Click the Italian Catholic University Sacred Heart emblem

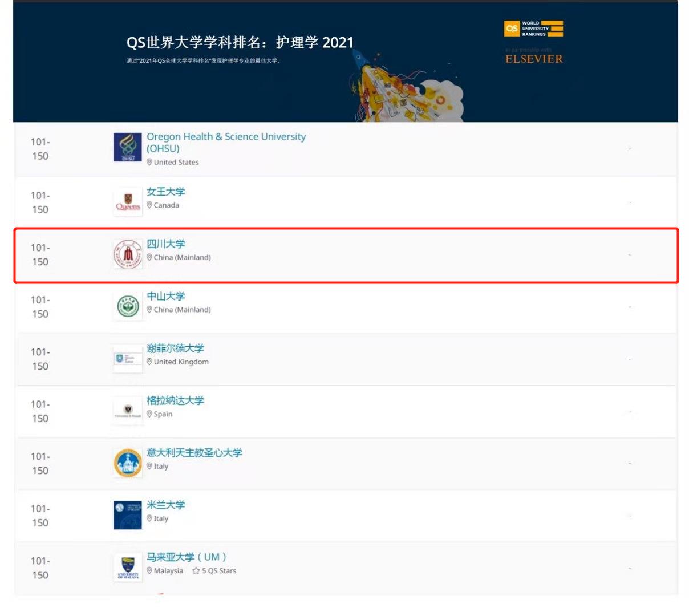[128, 463]
